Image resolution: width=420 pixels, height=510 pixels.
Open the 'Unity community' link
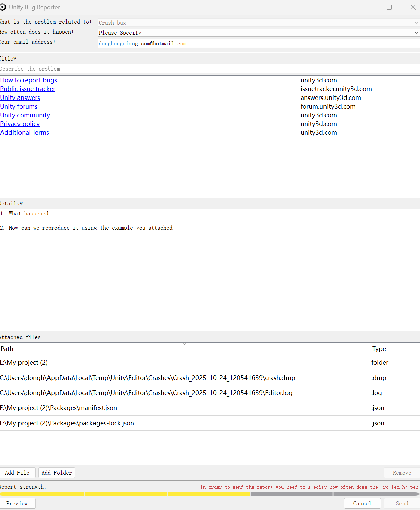click(x=25, y=115)
